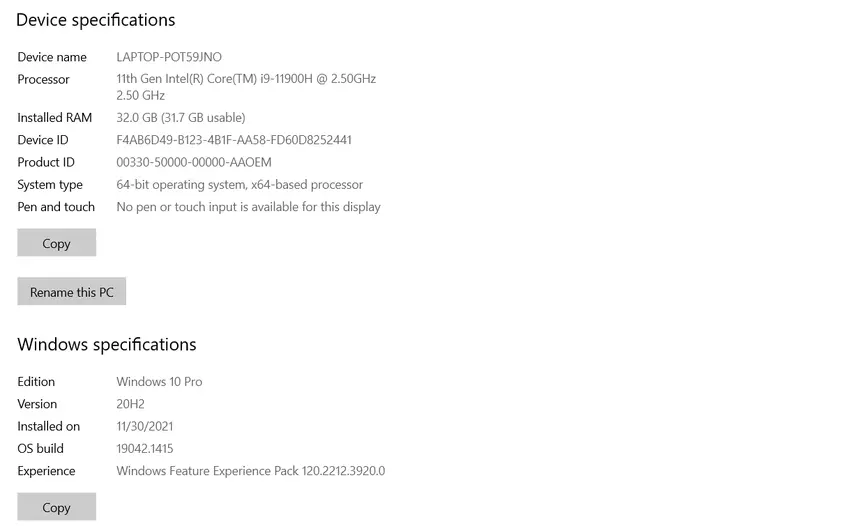Click the No pen or touch input text
This screenshot has width=850, height=526.
pyautogui.click(x=248, y=207)
